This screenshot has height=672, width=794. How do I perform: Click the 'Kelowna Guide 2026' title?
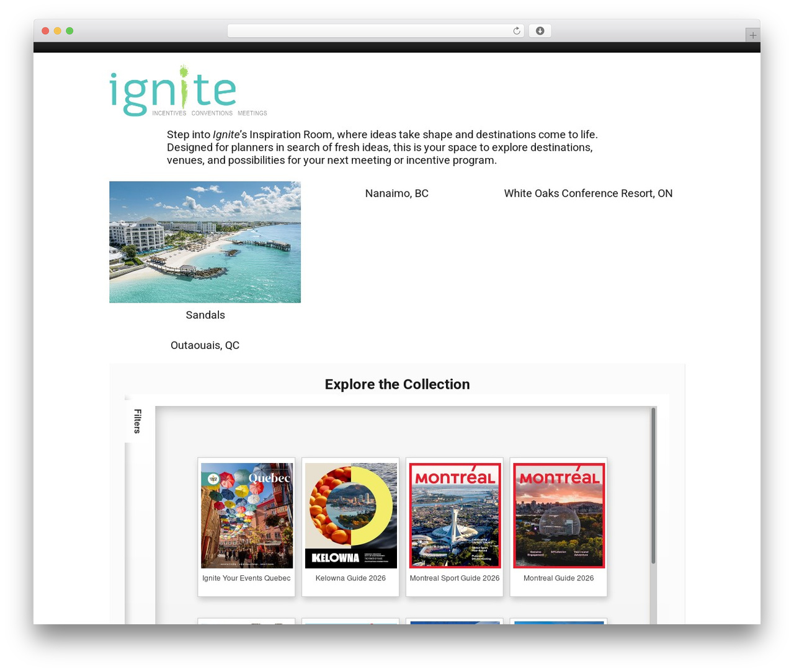[350, 578]
